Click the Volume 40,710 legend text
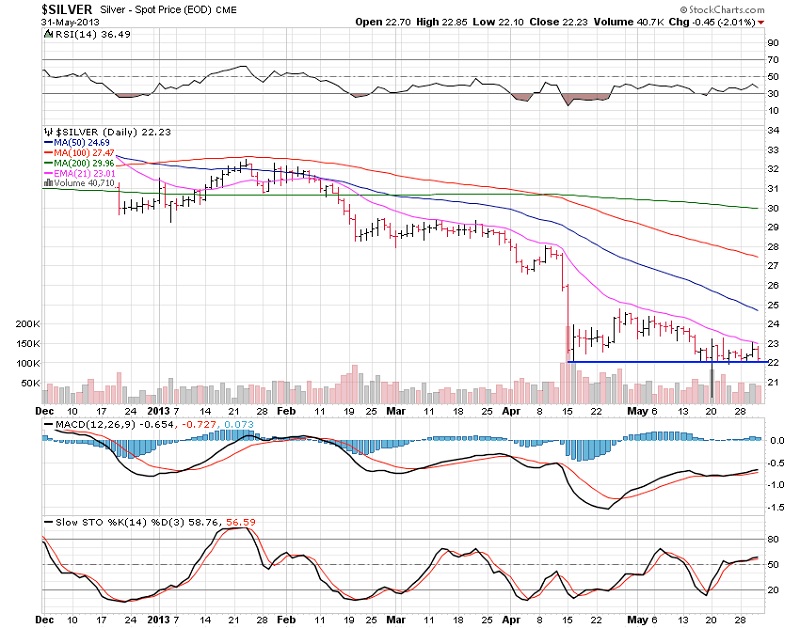Viewport: 800px width, 628px height. pyautogui.click(x=84, y=183)
